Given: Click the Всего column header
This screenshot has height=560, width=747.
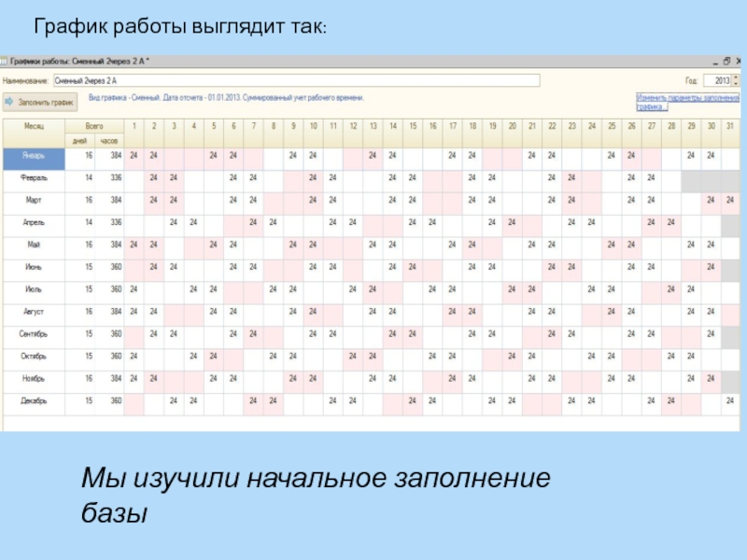Looking at the screenshot, I should (x=94, y=125).
